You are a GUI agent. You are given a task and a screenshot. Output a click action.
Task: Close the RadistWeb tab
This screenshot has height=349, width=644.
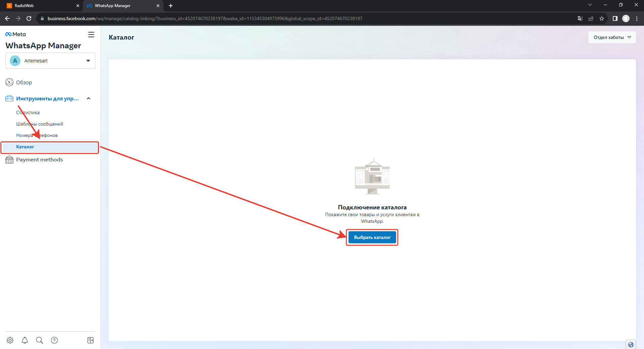[78, 6]
